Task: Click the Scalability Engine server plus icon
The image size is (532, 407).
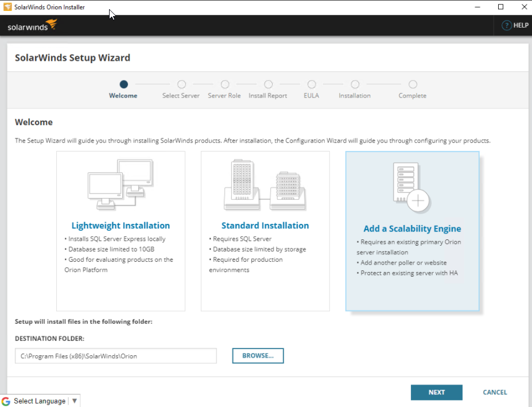Action: [x=411, y=187]
